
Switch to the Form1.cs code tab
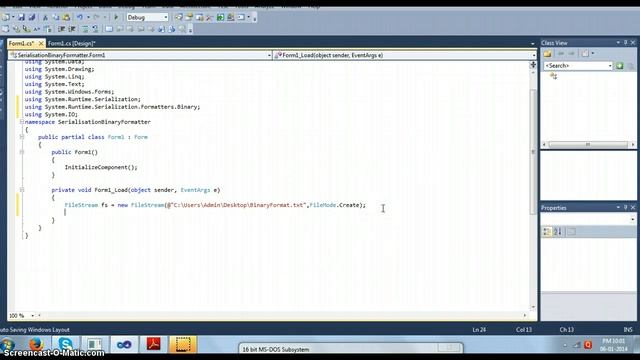point(21,43)
